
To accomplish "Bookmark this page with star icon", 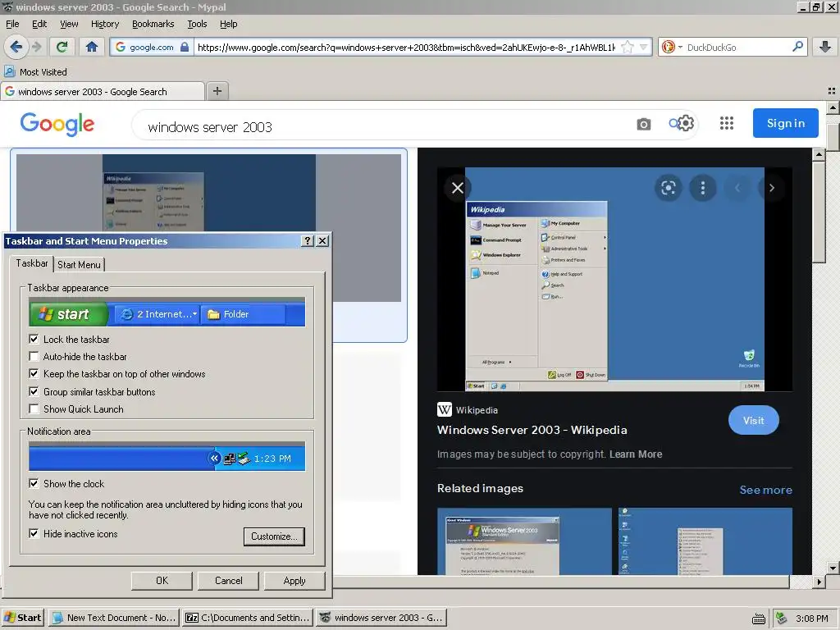I will pos(628,47).
